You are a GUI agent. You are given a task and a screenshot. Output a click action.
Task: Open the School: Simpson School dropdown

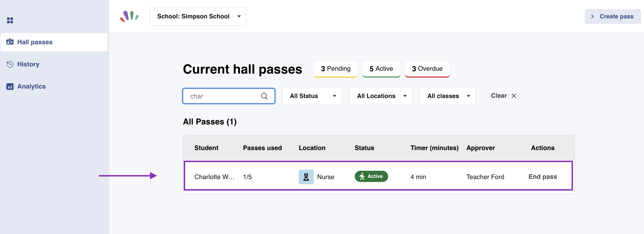(198, 16)
